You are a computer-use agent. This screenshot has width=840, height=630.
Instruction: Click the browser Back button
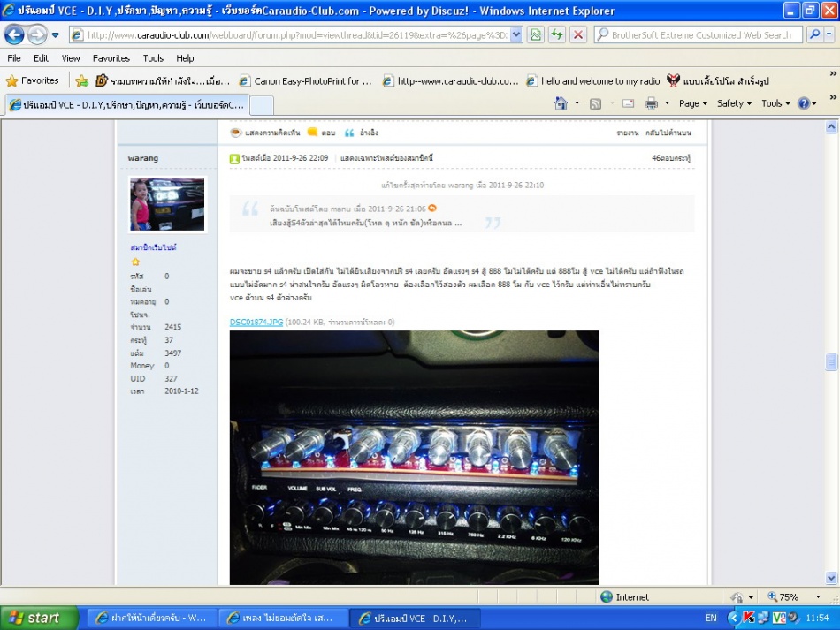click(15, 35)
